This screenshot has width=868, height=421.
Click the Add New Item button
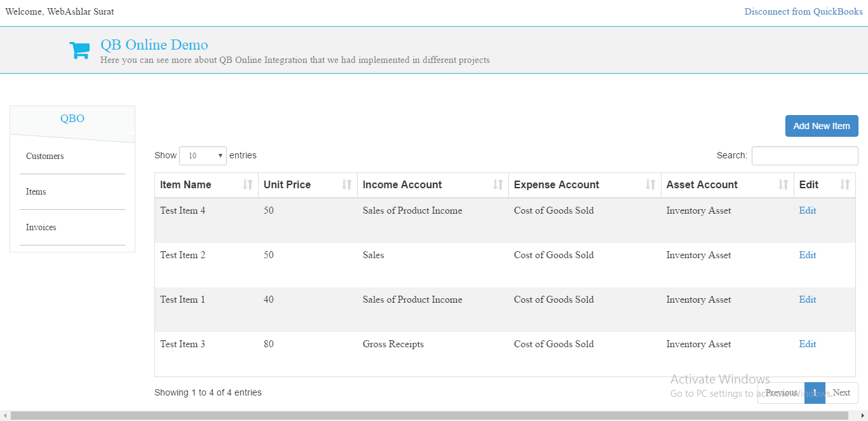822,126
